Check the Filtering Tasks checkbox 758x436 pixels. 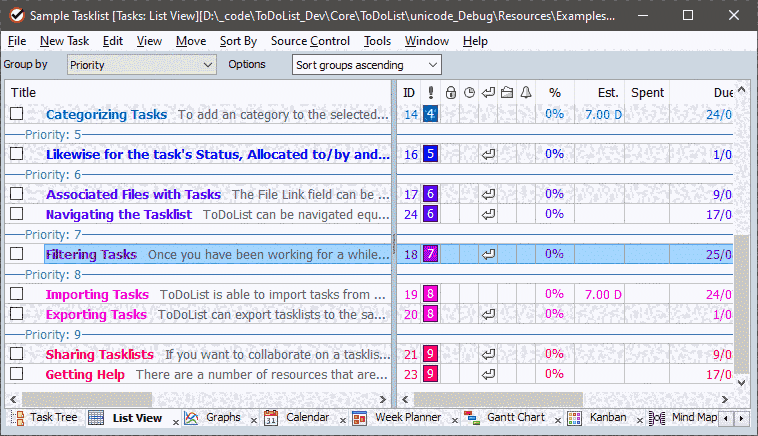pos(16,254)
